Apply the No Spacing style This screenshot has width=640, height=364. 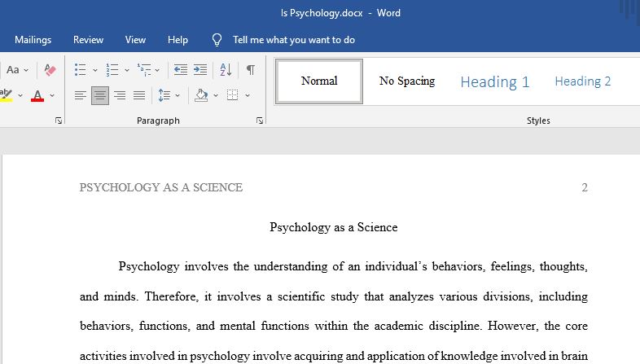(407, 81)
